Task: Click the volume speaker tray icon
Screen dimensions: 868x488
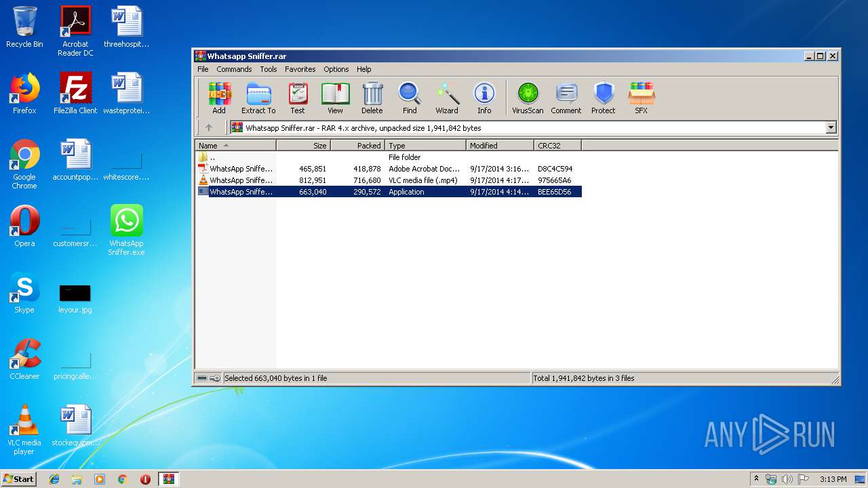Action: 787,479
